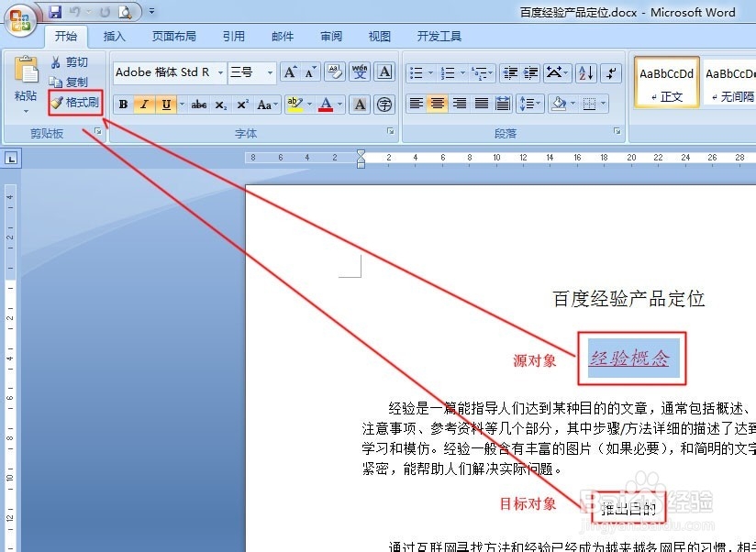The width and height of the screenshot is (756, 552).
Task: Expand the 粘贴 options arrow
Action: tap(26, 111)
